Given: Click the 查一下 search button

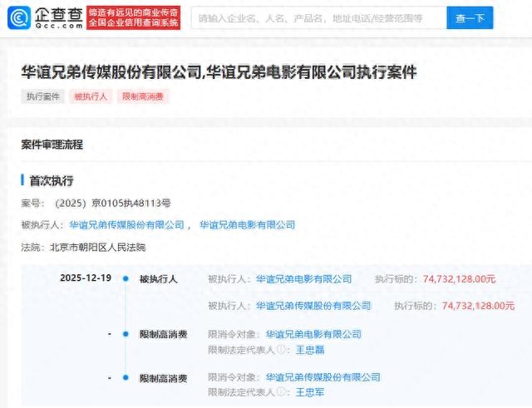Looking at the screenshot, I should pos(470,18).
